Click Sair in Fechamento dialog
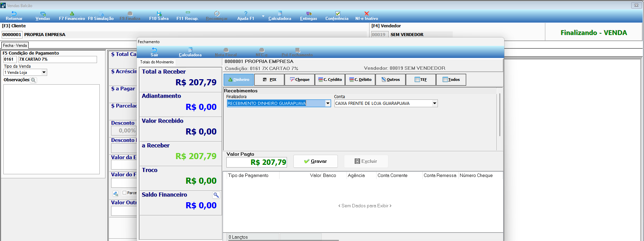The width and height of the screenshot is (644, 241). [x=154, y=52]
